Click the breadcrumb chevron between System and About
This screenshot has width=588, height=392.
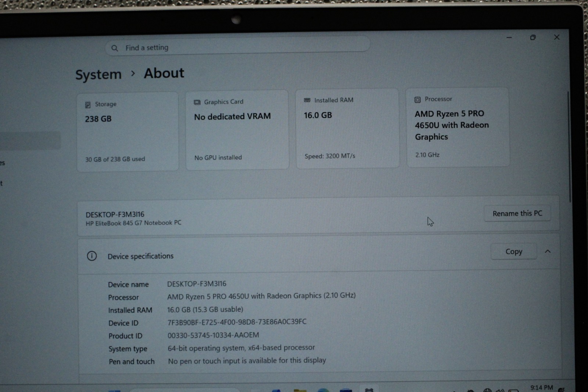coord(133,74)
